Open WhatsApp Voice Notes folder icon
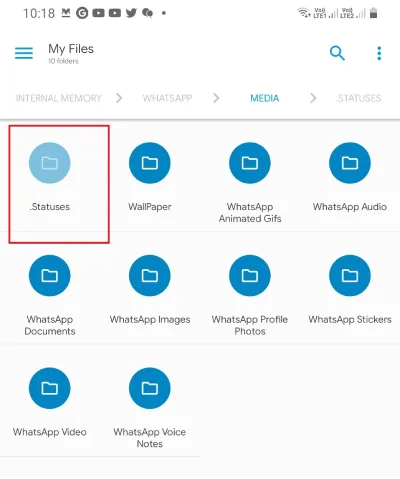 click(150, 388)
